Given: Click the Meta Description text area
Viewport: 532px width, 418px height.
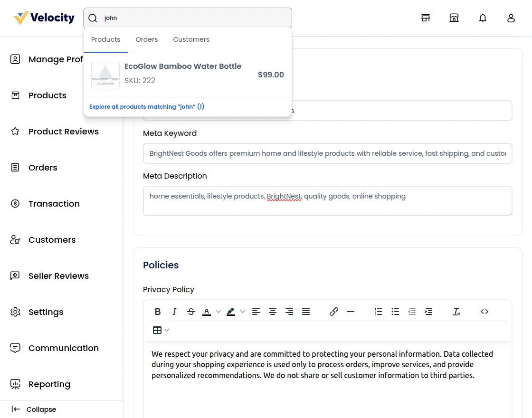Looking at the screenshot, I should click(327, 201).
